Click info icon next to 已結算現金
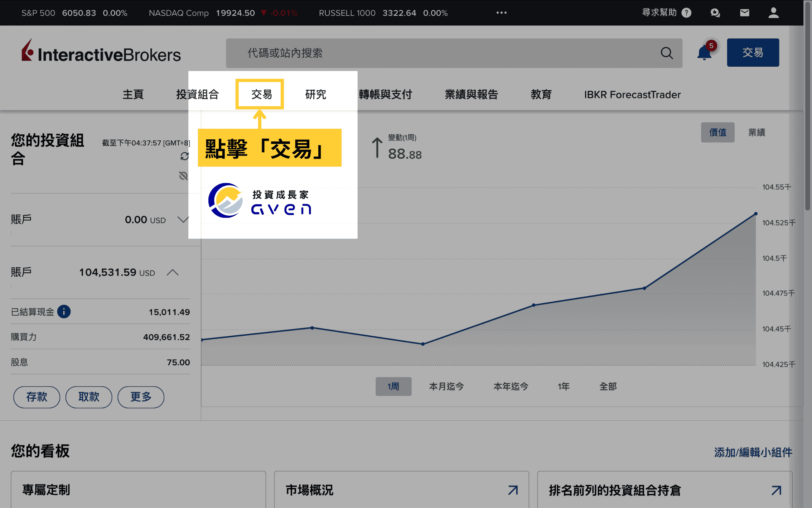Image resolution: width=812 pixels, height=508 pixels. 64,311
